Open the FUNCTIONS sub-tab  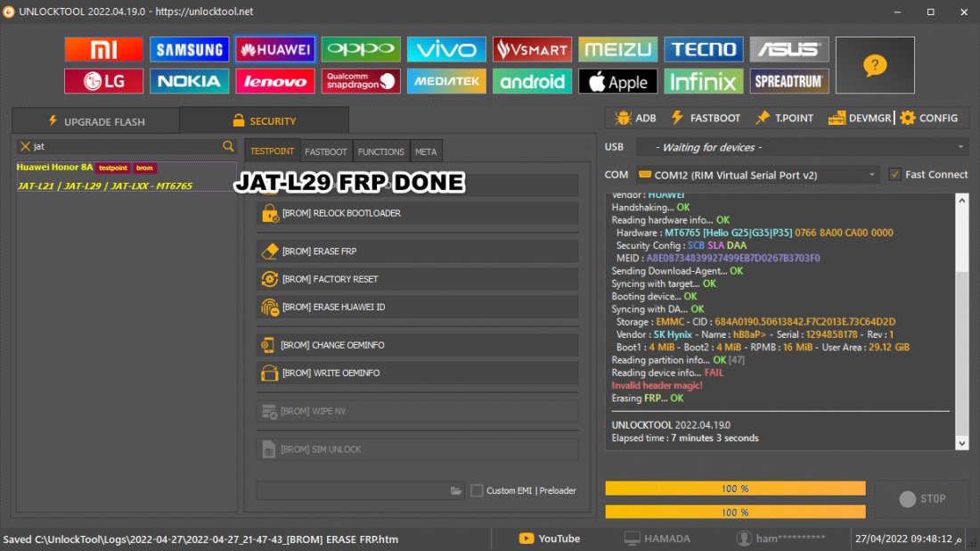point(380,152)
